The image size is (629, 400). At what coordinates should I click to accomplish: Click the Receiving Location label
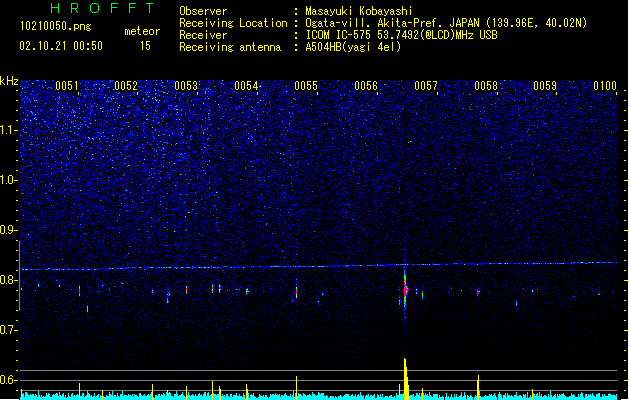click(233, 23)
